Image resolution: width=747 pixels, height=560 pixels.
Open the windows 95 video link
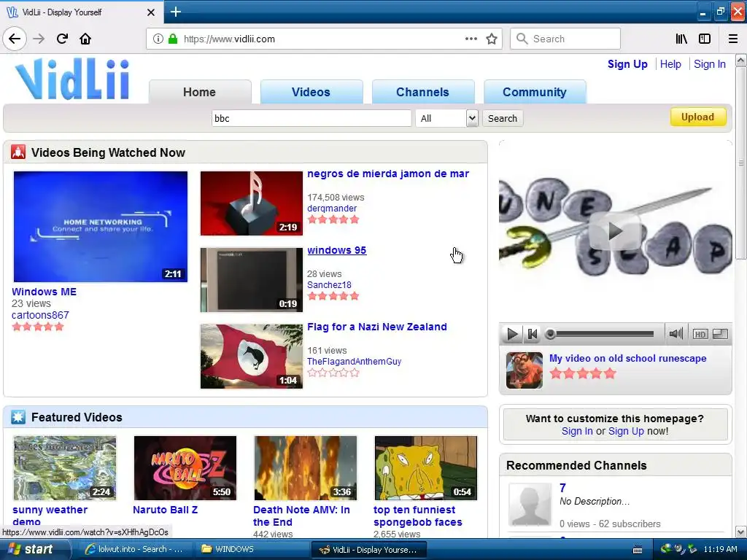pos(337,251)
